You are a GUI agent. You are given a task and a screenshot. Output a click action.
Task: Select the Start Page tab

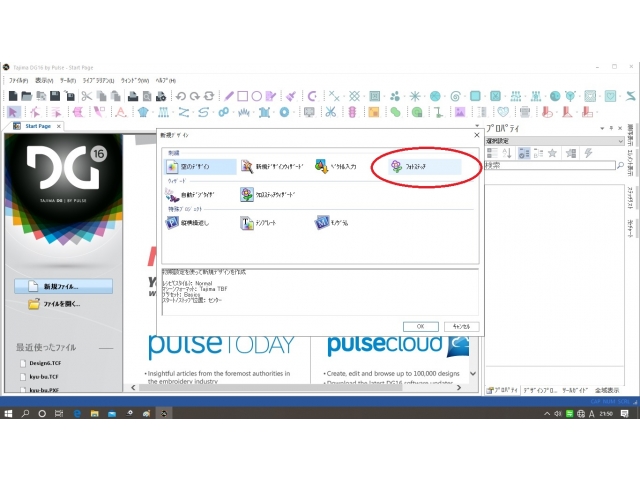click(x=38, y=126)
